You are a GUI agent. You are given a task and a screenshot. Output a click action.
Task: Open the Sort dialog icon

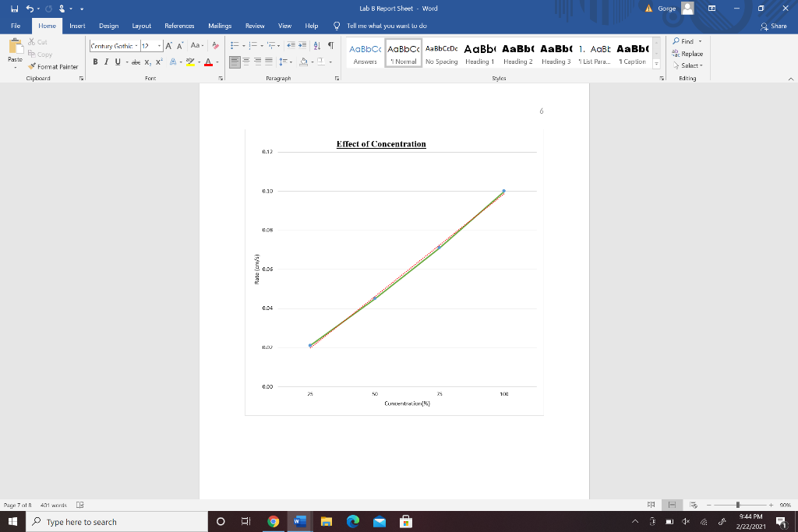pos(316,46)
